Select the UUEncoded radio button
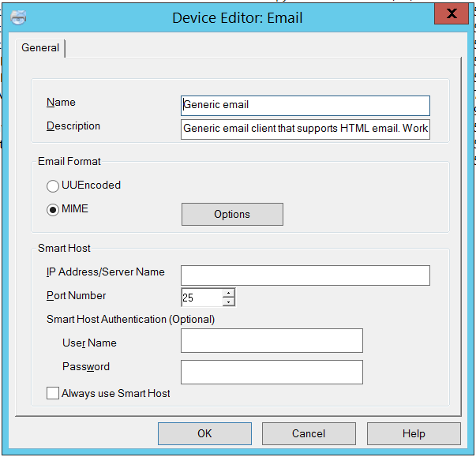 [x=53, y=186]
